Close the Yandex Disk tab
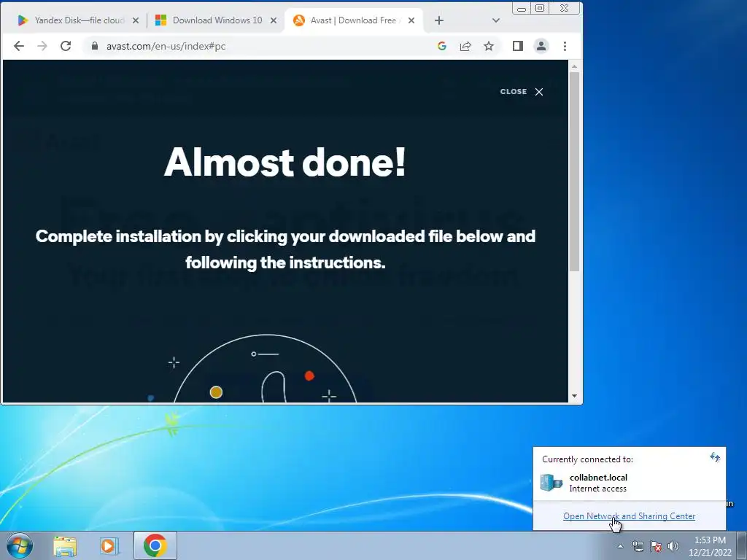Screen dimensions: 747x560 pos(136,20)
